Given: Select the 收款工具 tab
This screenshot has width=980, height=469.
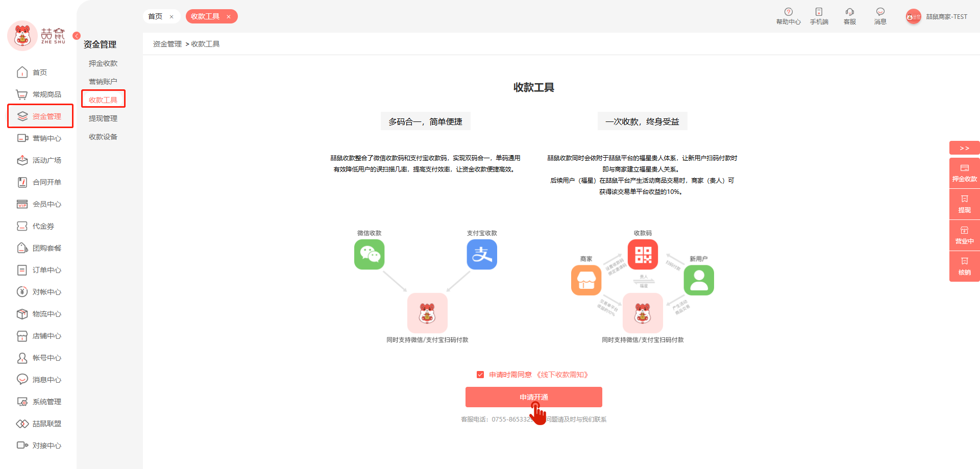Looking at the screenshot, I should 205,16.
